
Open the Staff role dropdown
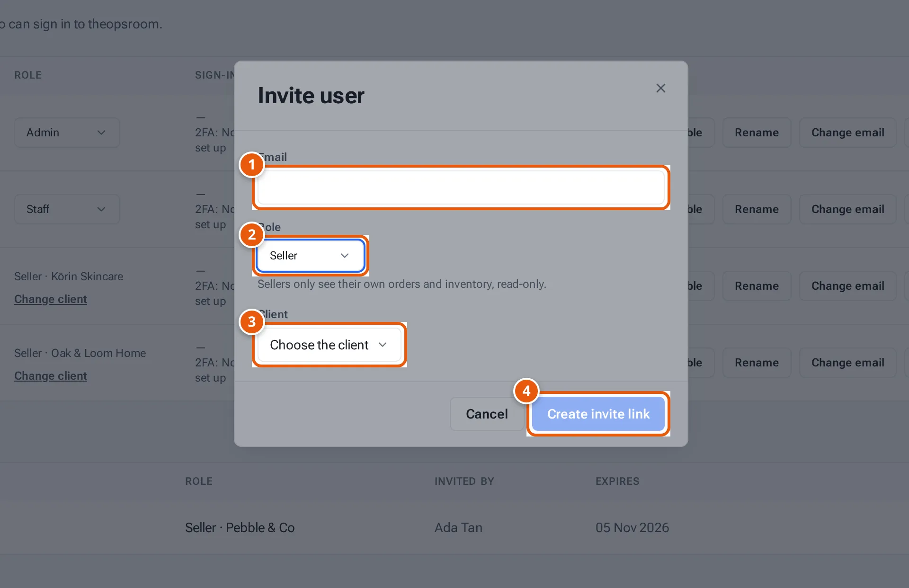point(67,209)
